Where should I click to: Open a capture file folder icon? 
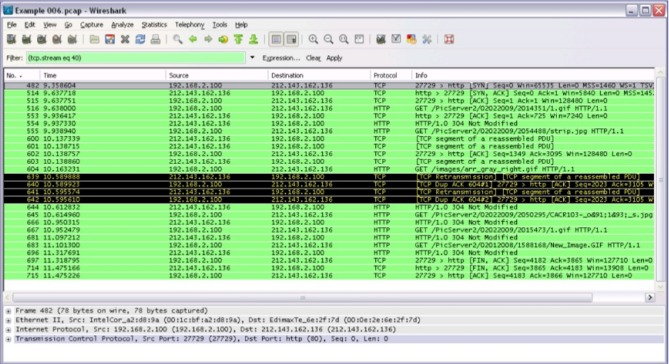click(x=94, y=39)
